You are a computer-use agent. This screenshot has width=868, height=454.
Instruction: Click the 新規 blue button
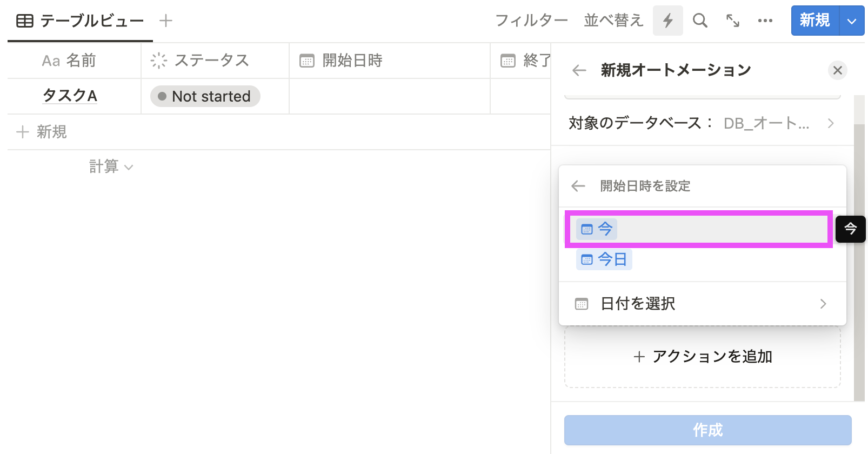(815, 21)
